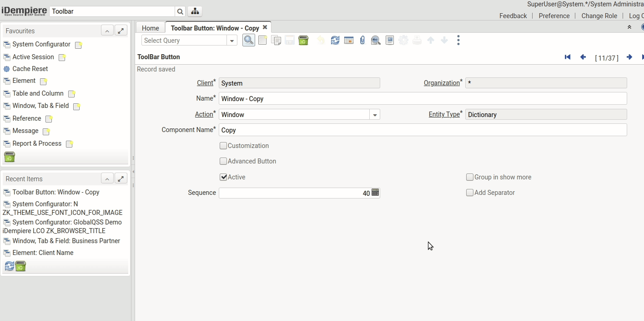Refresh the record with the refresh icon
The height and width of the screenshot is (321, 644).
(335, 40)
